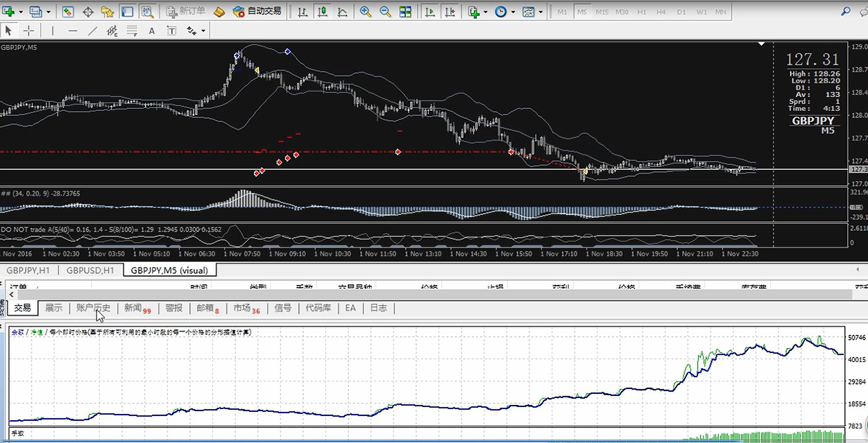Tile windows with the grid icon
This screenshot has width=868, height=443.
(405, 12)
